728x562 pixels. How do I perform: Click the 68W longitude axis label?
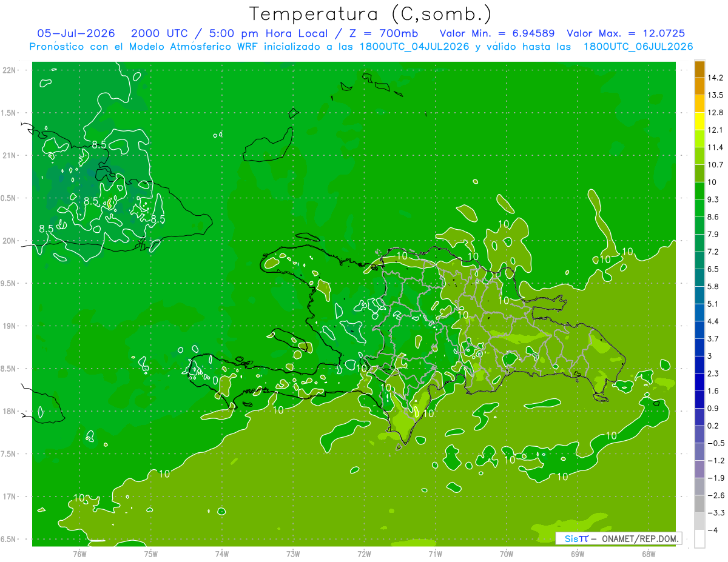coord(648,554)
